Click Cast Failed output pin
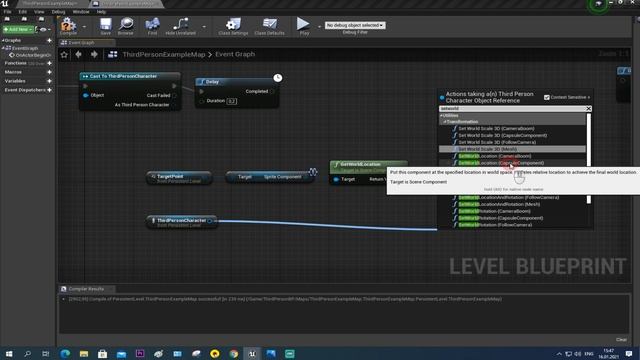 (175, 95)
